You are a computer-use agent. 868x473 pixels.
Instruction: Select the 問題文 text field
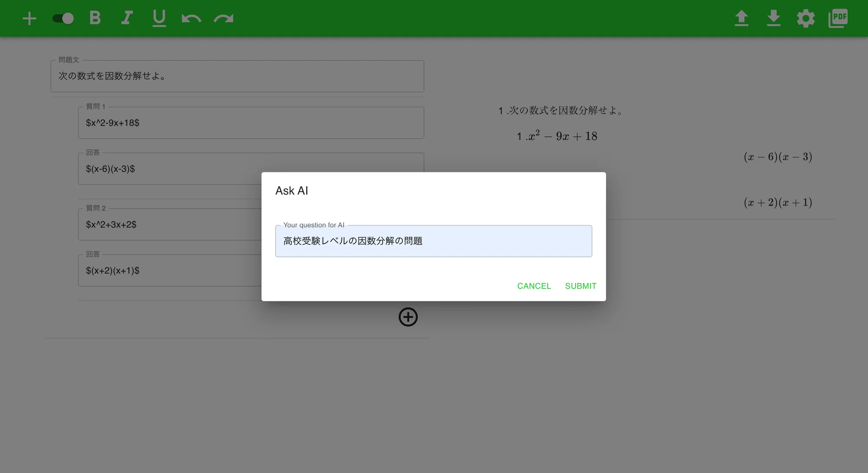click(237, 76)
